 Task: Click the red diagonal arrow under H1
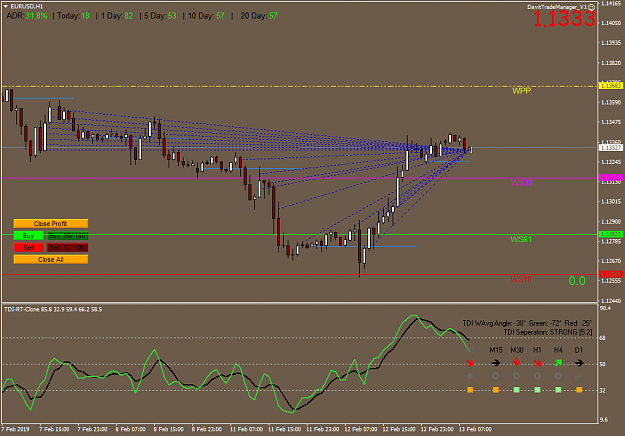[537, 363]
